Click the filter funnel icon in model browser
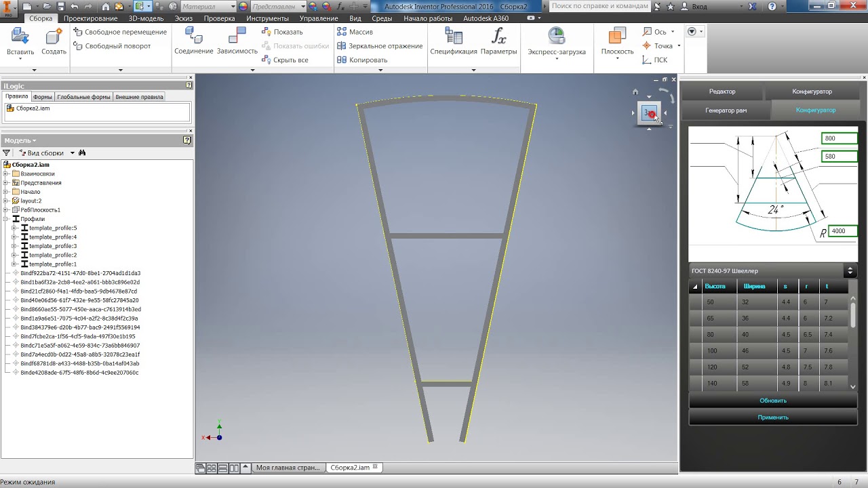This screenshot has width=868, height=488. point(7,153)
